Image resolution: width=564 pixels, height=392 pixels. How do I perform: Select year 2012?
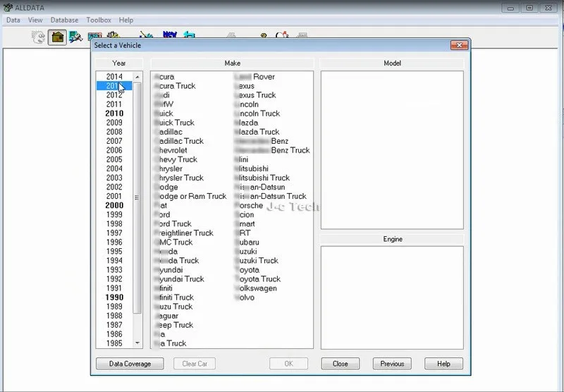pyautogui.click(x=114, y=95)
